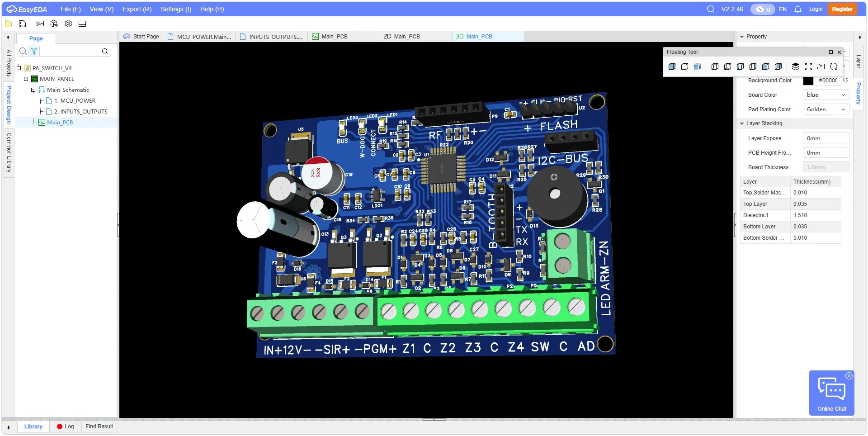Viewport: 868px width, 436px height.
Task: Select solid view mode in Floating Tool
Action: [x=672, y=66]
